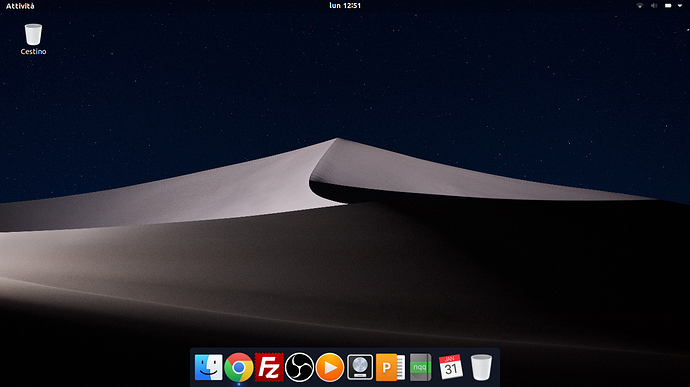Select the Cestino desktop icon
This screenshot has height=387, width=690.
click(x=33, y=34)
